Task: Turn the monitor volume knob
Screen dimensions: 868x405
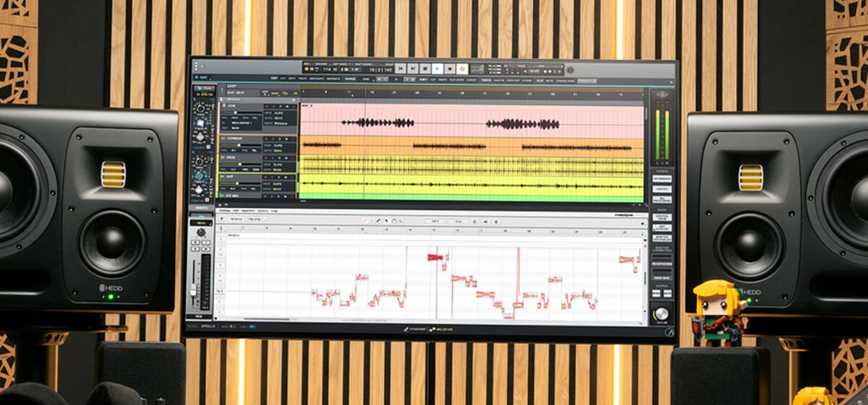Action: coord(661,314)
